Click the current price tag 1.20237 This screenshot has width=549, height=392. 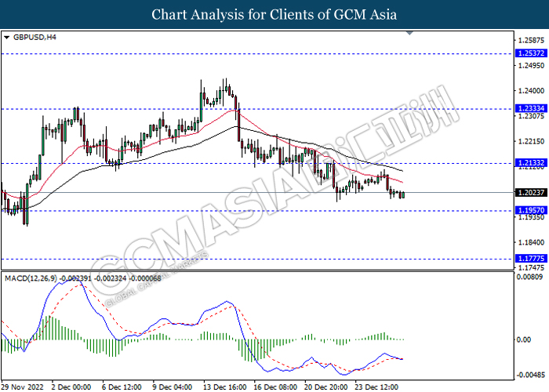[x=531, y=193]
